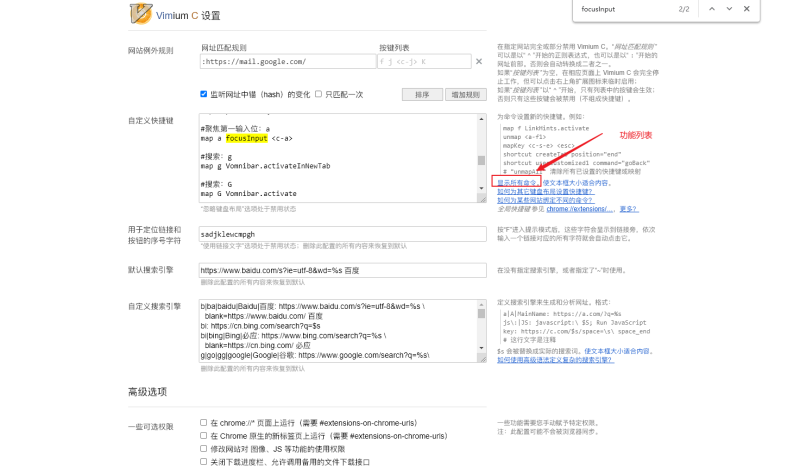Image resolution: width=800 pixels, height=474 pixels.
Task: Click the 高级选项 heading
Action: 147,392
